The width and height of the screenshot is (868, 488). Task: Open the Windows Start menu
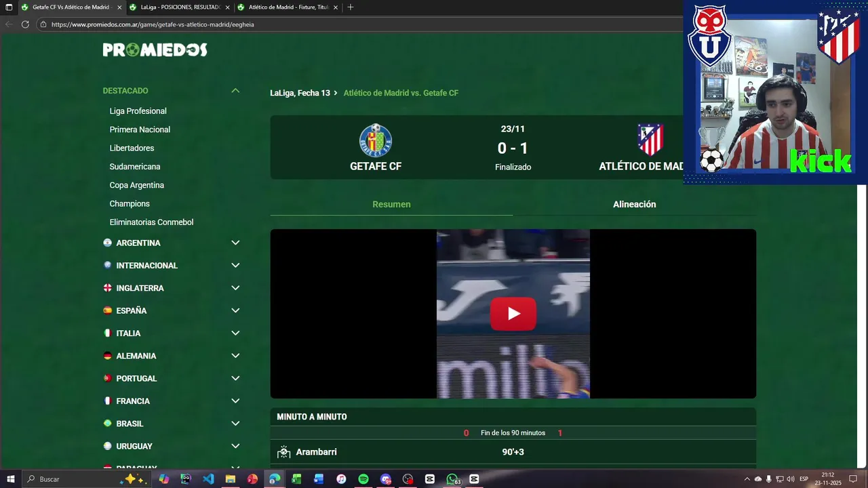click(11, 479)
